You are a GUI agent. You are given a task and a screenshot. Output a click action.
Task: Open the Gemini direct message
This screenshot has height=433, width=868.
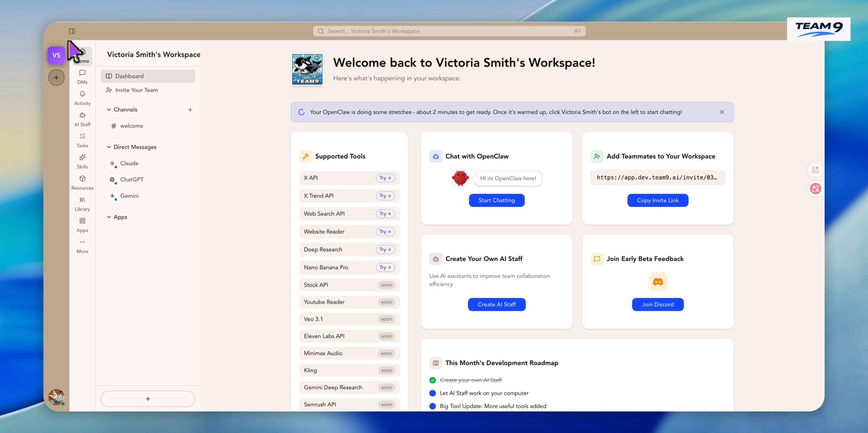tap(148, 196)
